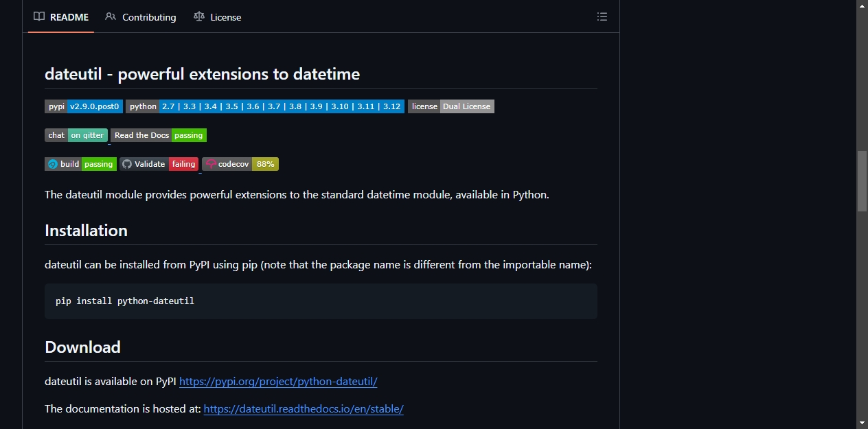Click the Installation heading

(x=86, y=231)
